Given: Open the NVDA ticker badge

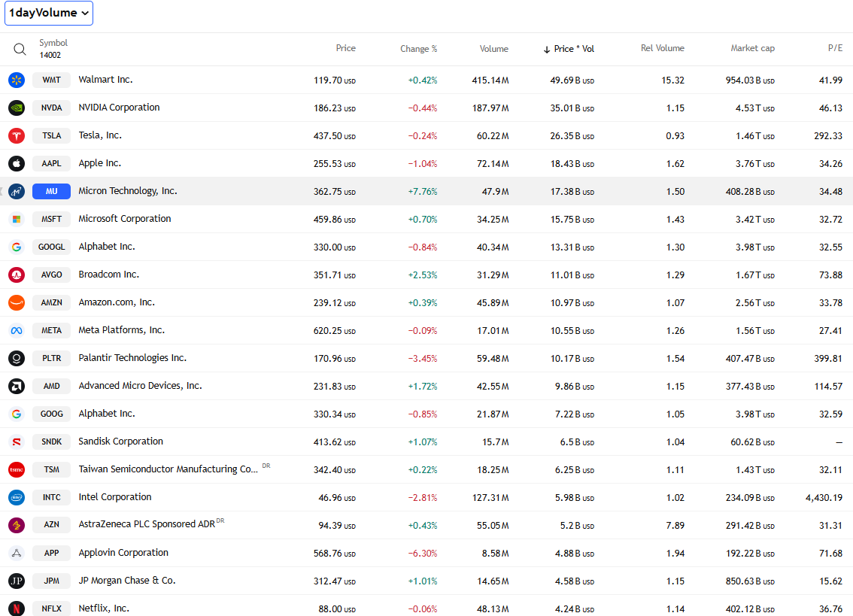Looking at the screenshot, I should (52, 108).
